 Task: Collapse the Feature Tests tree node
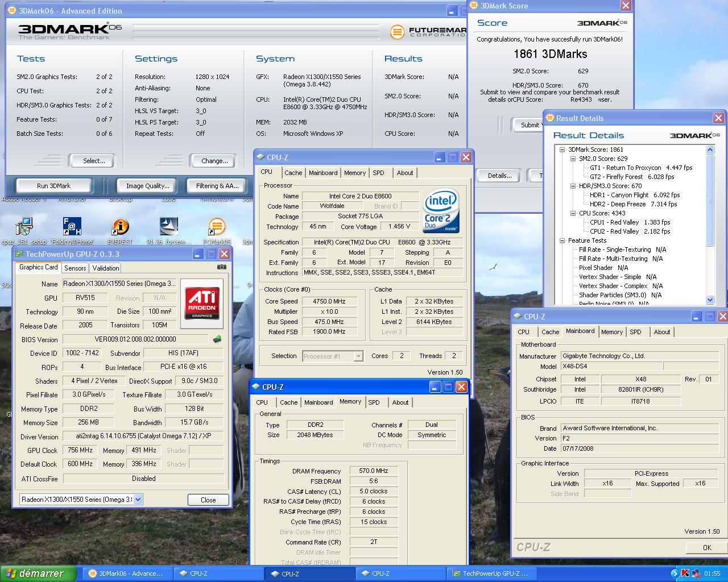pos(562,240)
